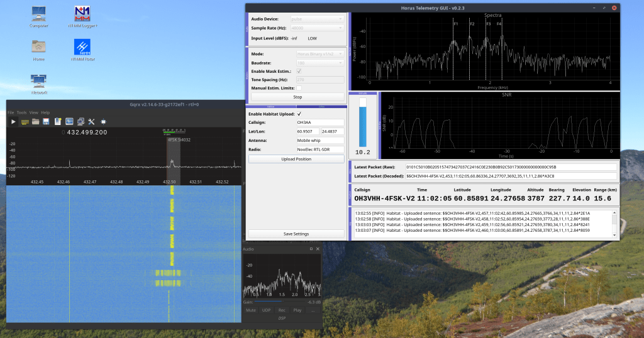This screenshot has height=338, width=644.
Task: Click the Upload Position button
Action: [296, 159]
